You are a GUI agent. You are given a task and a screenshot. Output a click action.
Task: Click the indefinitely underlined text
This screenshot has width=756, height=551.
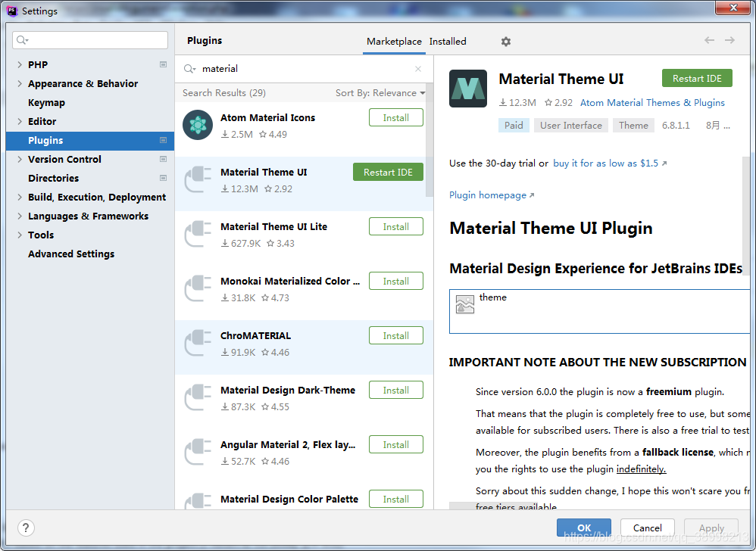[x=642, y=469]
